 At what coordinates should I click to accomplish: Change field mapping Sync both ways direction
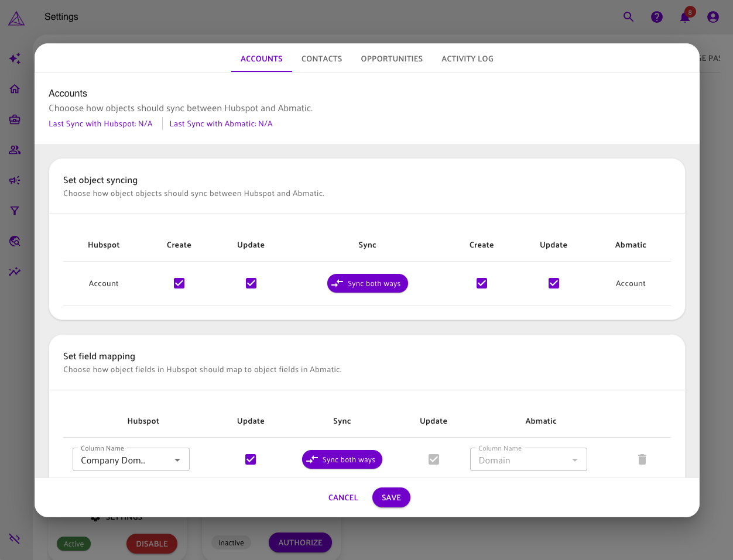coord(342,459)
